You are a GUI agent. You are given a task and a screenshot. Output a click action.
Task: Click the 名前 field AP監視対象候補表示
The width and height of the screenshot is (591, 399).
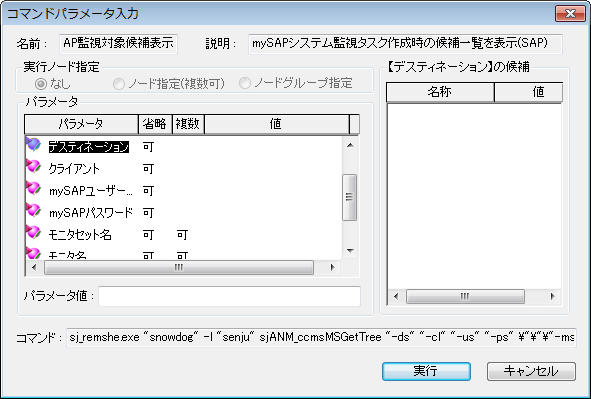click(x=118, y=44)
